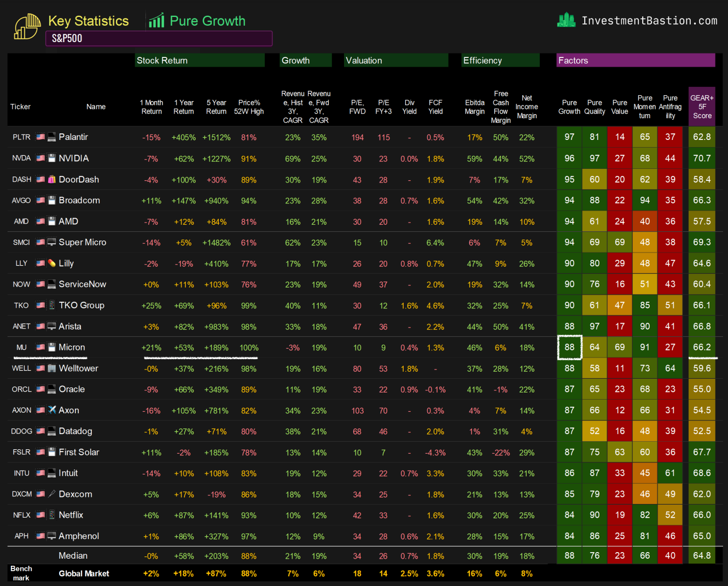Click the Netflix company name
Viewport: 728px width, 586px height.
coord(71,515)
